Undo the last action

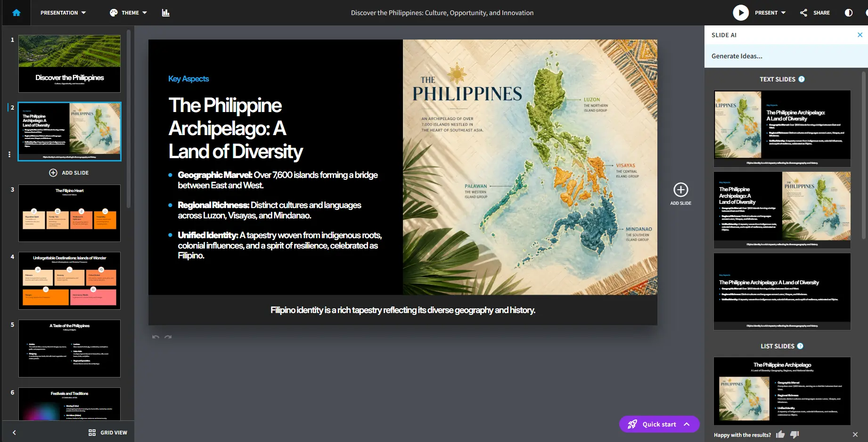(x=156, y=337)
